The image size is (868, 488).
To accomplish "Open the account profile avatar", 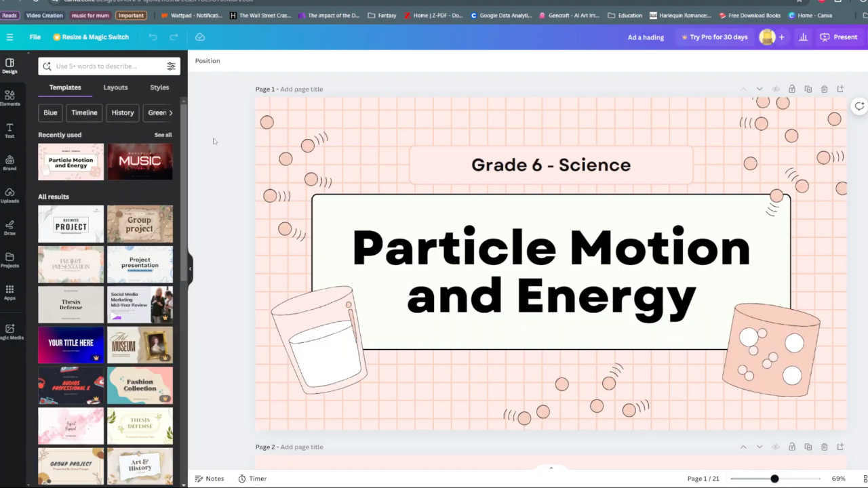I will (x=767, y=37).
